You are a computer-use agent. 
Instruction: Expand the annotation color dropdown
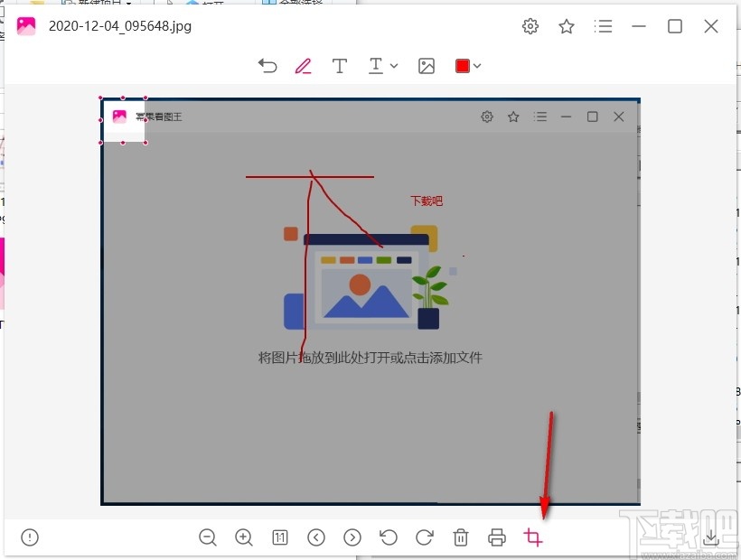(479, 65)
